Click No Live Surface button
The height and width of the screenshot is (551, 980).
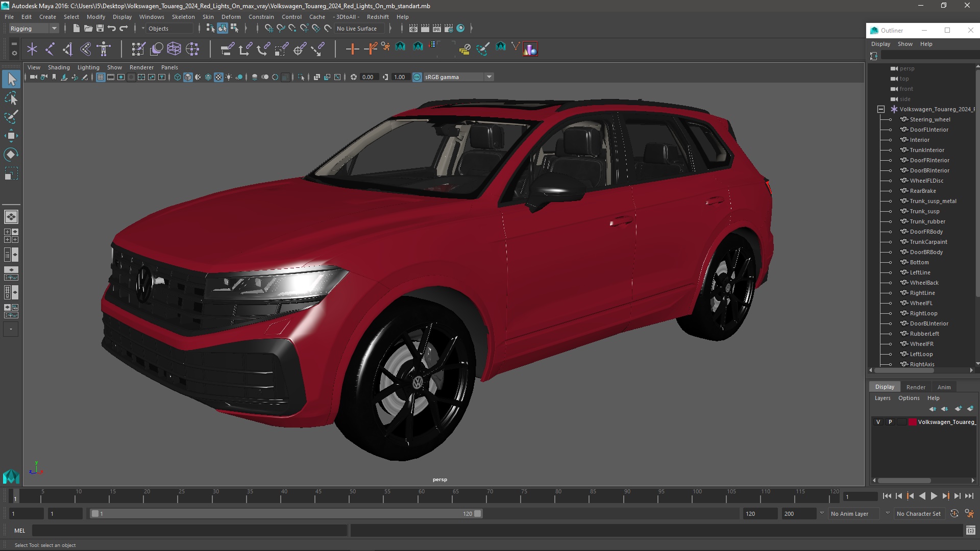[357, 29]
